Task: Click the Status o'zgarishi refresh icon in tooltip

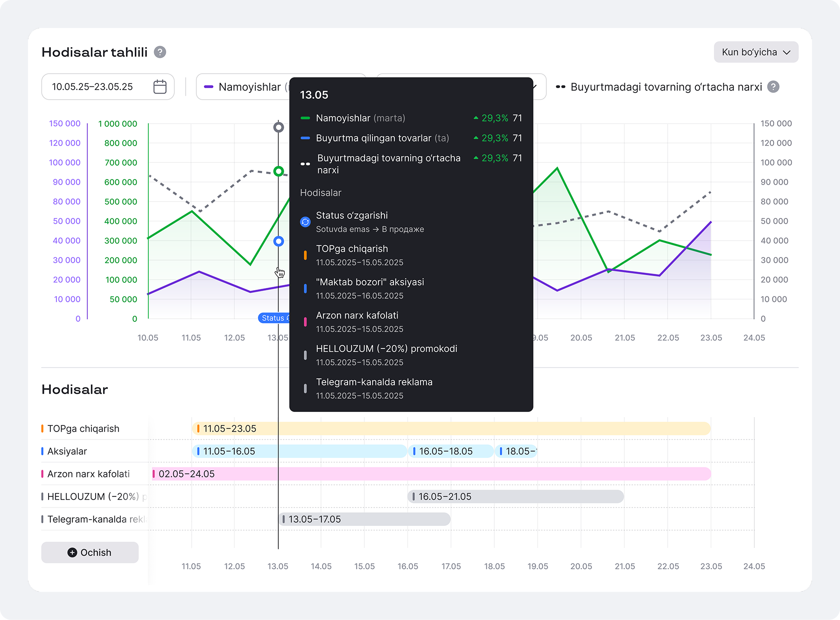Action: (x=305, y=222)
